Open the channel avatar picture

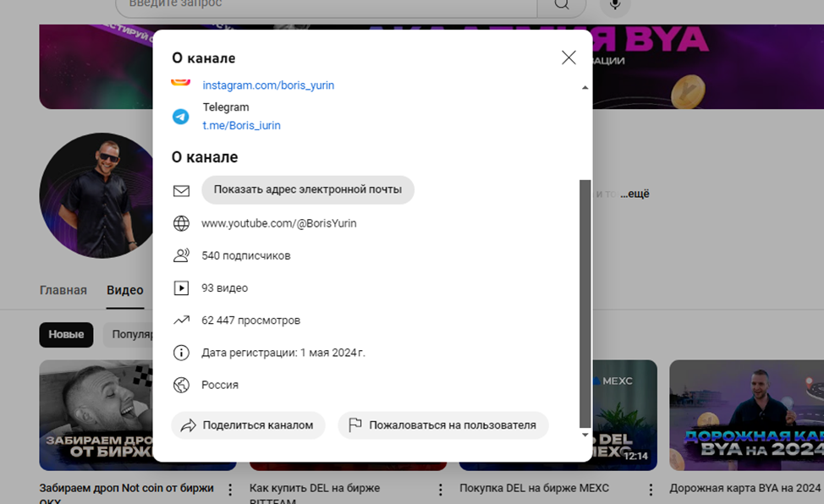(97, 195)
